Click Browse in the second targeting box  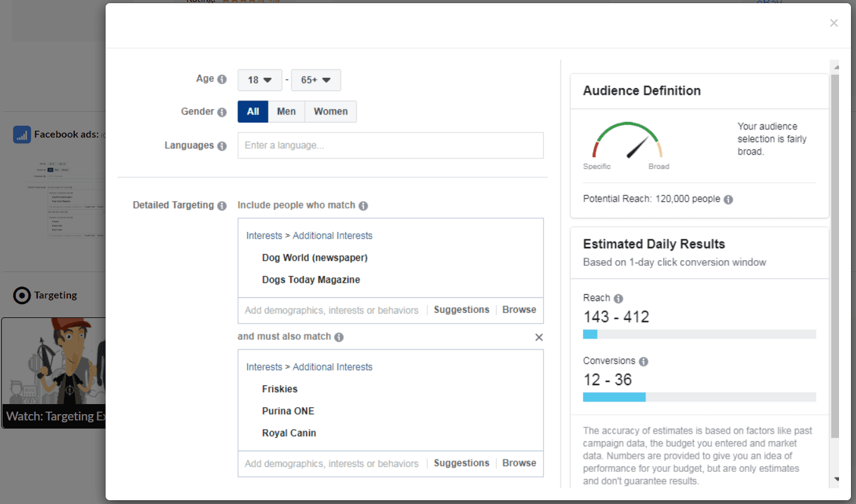(x=519, y=463)
